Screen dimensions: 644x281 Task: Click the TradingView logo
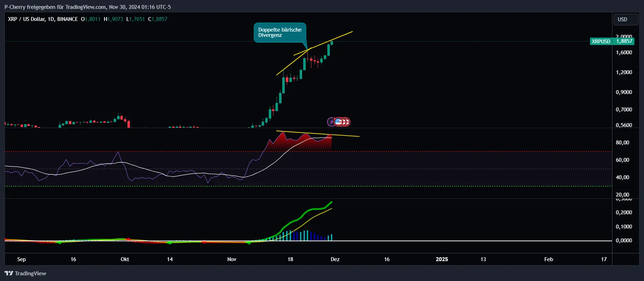(x=25, y=273)
